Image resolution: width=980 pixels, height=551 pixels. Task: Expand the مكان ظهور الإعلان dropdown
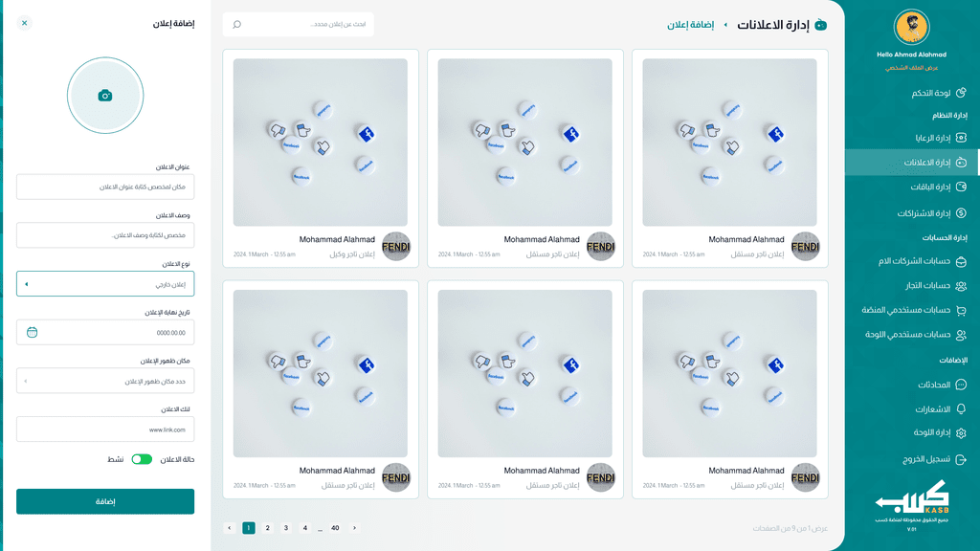click(105, 381)
